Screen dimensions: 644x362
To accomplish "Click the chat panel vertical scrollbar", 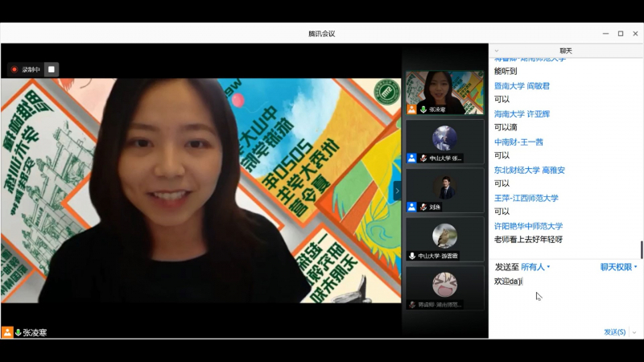I will pos(641,249).
